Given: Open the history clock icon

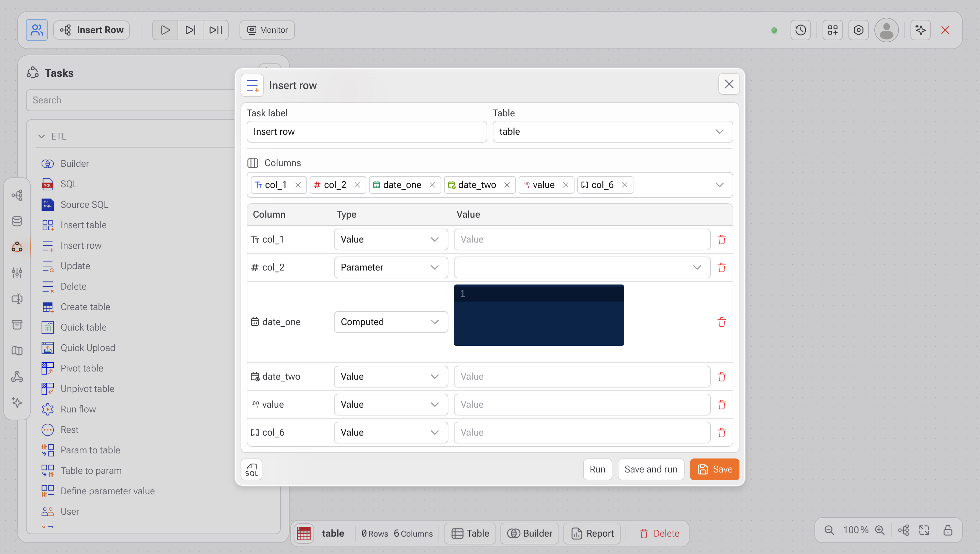Looking at the screenshot, I should tap(800, 30).
